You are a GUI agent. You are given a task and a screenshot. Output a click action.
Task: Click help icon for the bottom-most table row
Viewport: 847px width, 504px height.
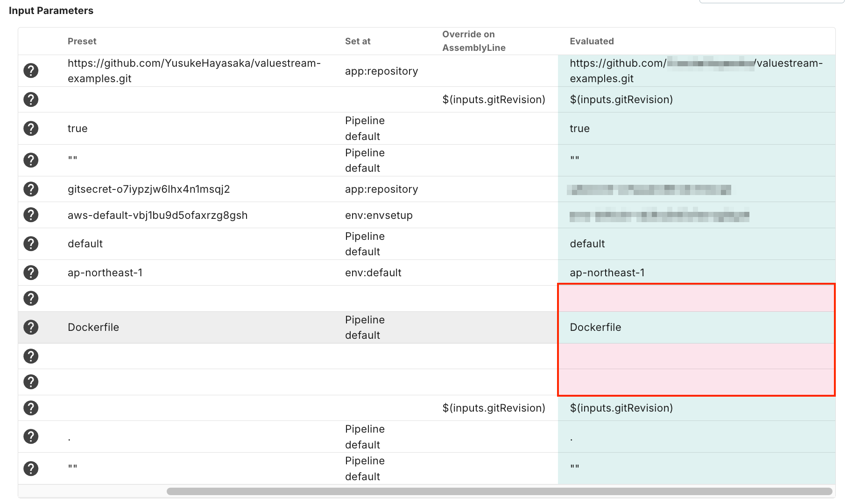[31, 469]
